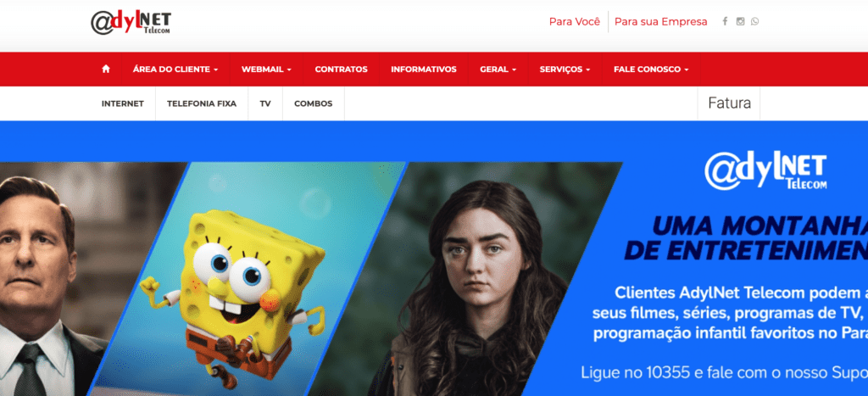Open the Instagram social icon
The image size is (868, 396).
(x=740, y=21)
